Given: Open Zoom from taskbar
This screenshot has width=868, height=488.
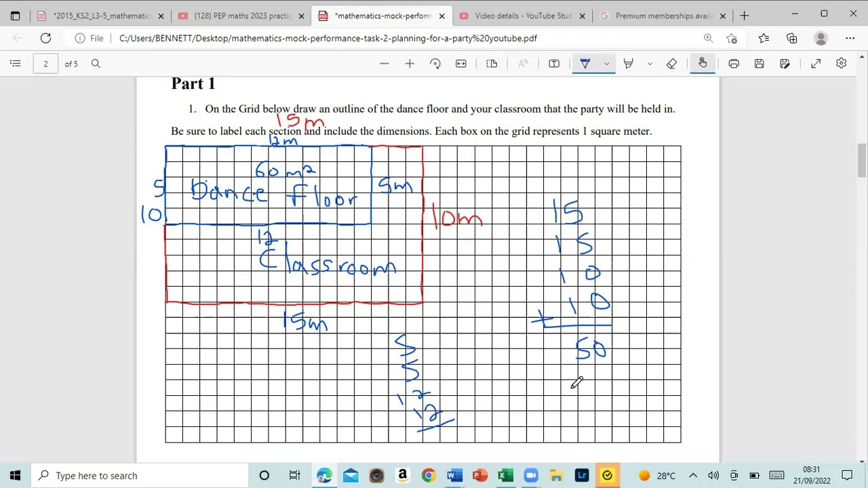Looking at the screenshot, I should [x=531, y=475].
